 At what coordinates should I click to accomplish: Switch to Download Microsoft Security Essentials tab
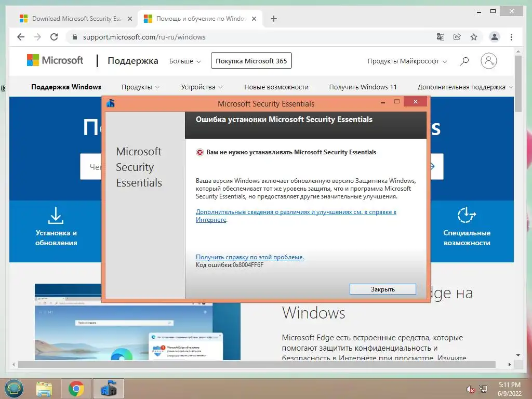point(76,19)
